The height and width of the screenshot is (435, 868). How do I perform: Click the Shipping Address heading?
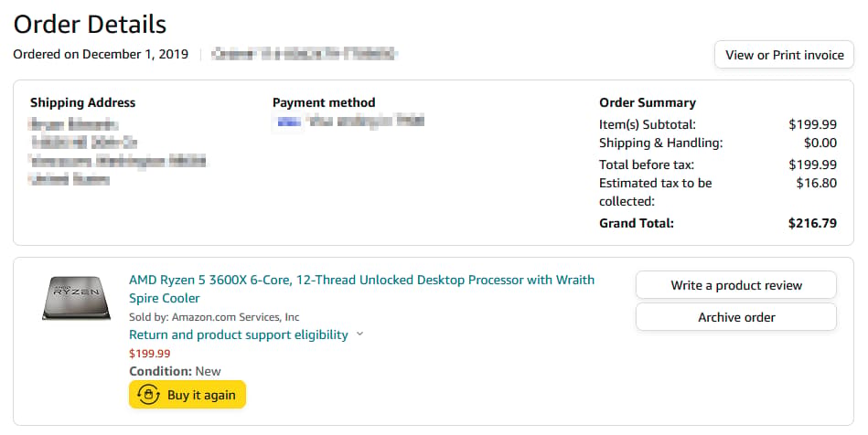(x=82, y=102)
